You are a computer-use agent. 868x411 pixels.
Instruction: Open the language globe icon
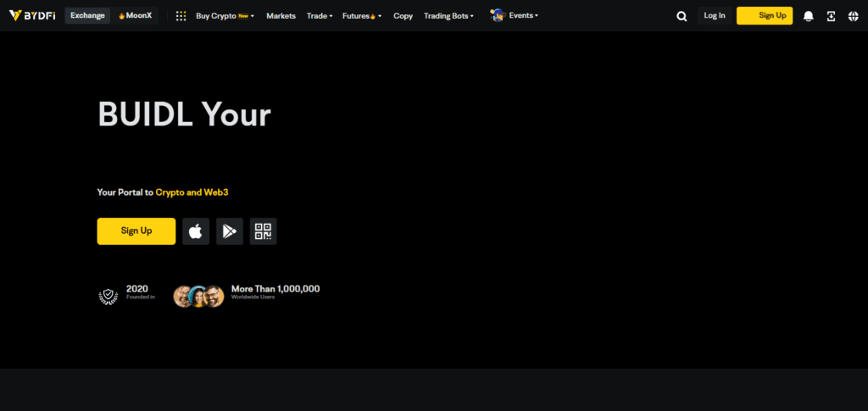[x=853, y=16]
